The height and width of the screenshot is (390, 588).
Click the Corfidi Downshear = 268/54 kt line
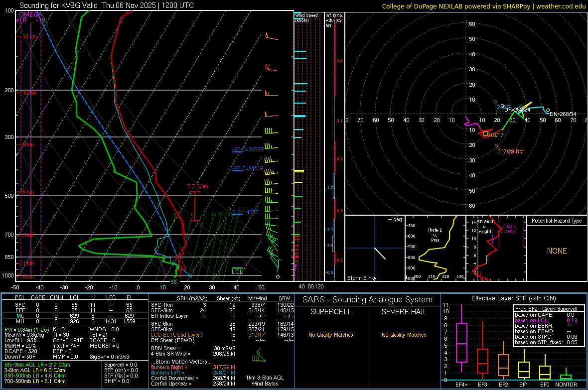coord(193,378)
